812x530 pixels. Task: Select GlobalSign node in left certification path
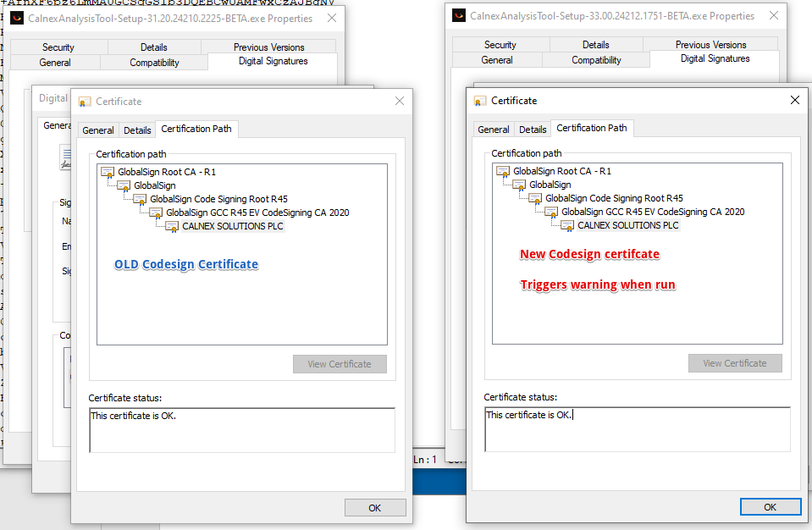pos(154,185)
